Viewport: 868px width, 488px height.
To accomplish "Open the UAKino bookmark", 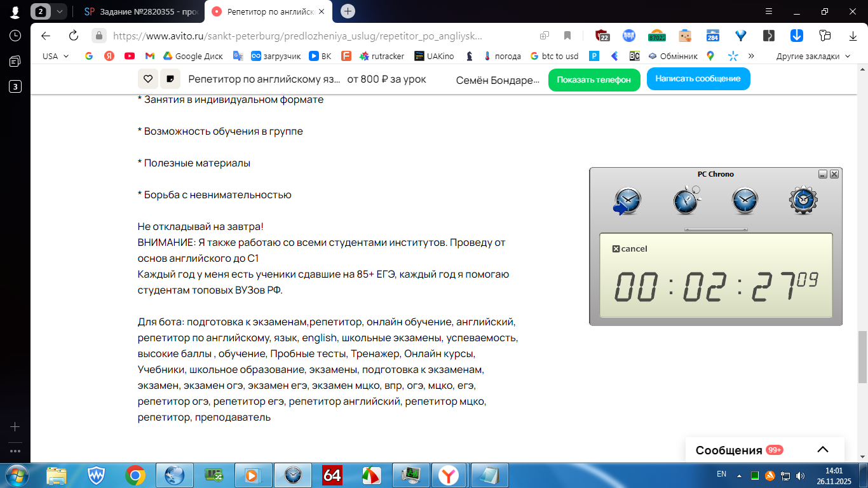I will point(434,56).
